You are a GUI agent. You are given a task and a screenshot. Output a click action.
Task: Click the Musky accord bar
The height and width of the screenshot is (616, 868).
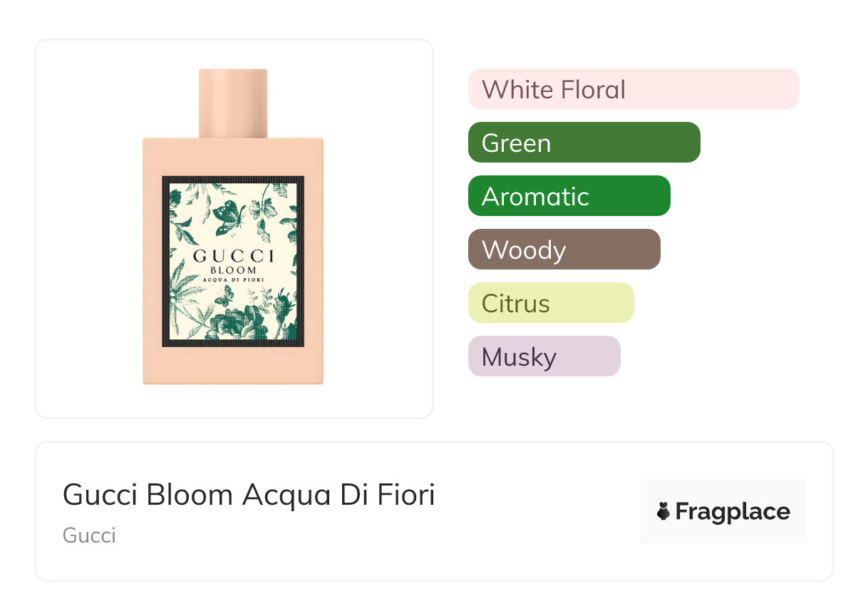click(544, 356)
